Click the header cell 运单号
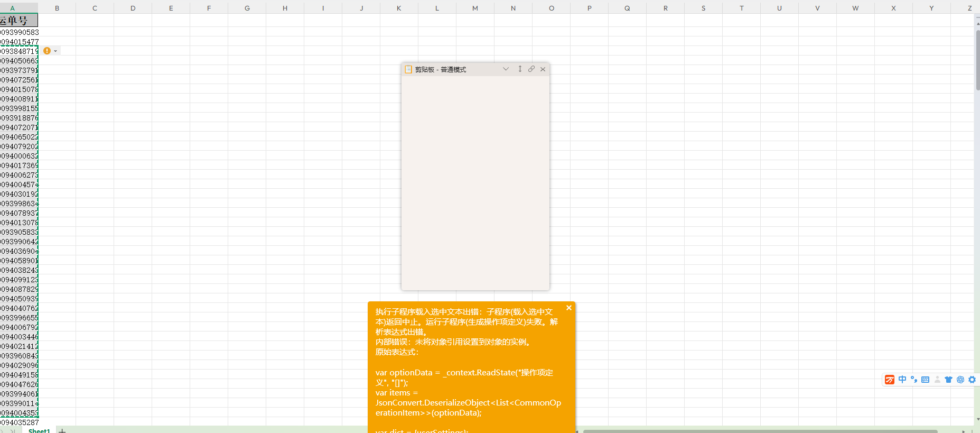The image size is (980, 433). pyautogui.click(x=19, y=20)
